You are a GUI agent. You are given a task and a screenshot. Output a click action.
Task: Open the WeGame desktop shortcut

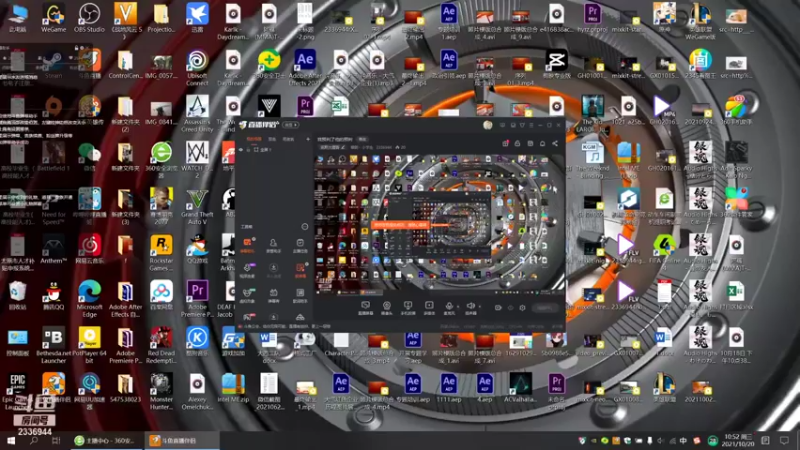[54, 18]
